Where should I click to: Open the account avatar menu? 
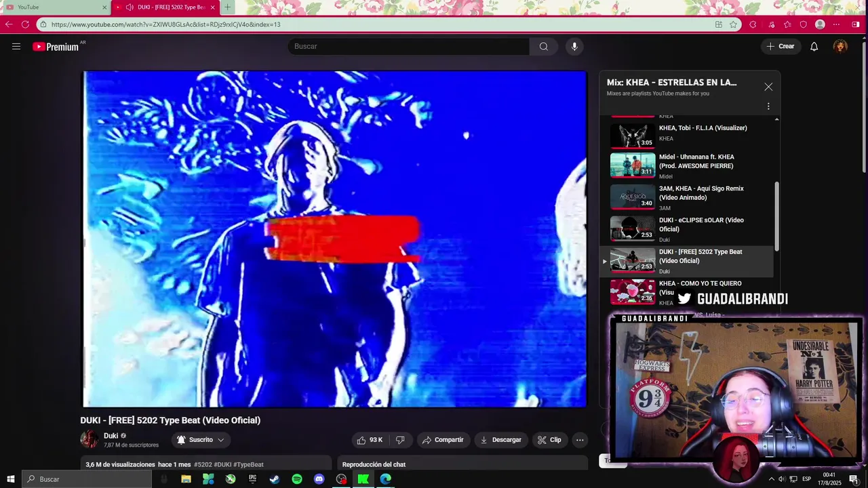click(x=840, y=47)
